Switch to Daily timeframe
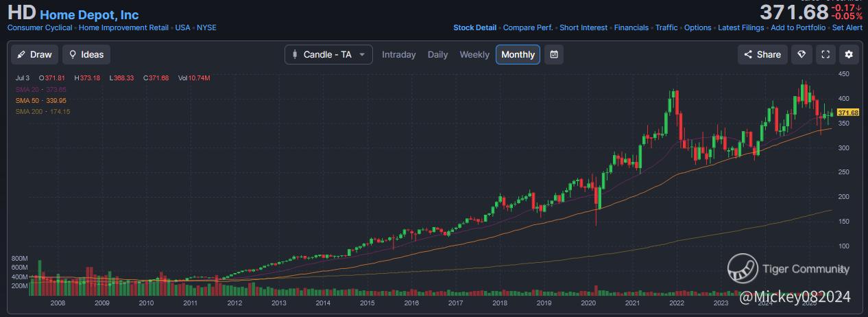The height and width of the screenshot is (317, 868). 437,54
